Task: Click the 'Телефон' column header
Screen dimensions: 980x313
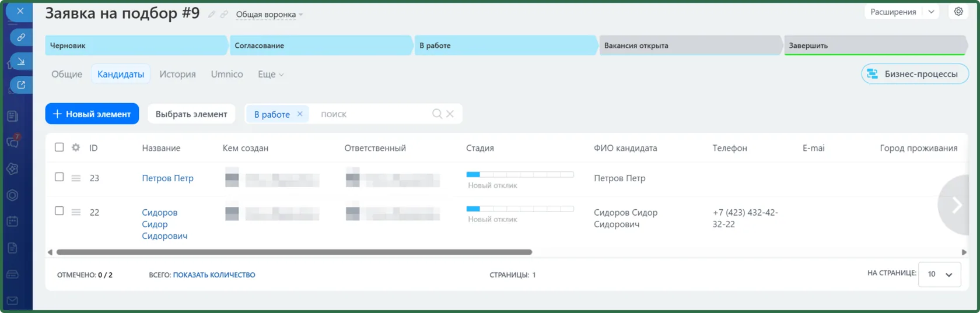Action: pyautogui.click(x=729, y=148)
